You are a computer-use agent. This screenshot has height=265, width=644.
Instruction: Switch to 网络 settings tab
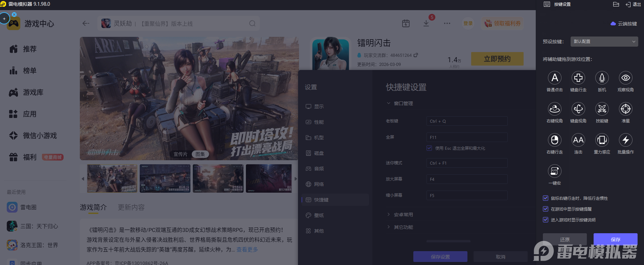[x=319, y=184]
